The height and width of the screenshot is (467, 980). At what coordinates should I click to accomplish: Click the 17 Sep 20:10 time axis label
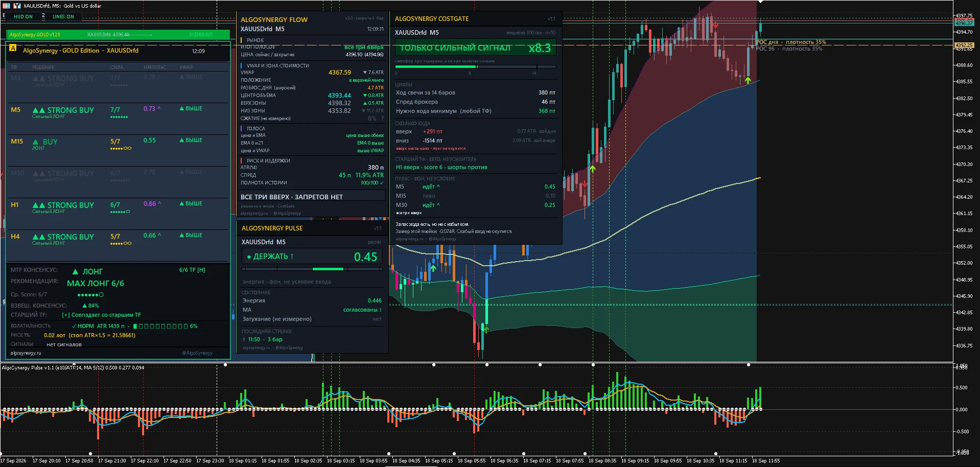46,461
